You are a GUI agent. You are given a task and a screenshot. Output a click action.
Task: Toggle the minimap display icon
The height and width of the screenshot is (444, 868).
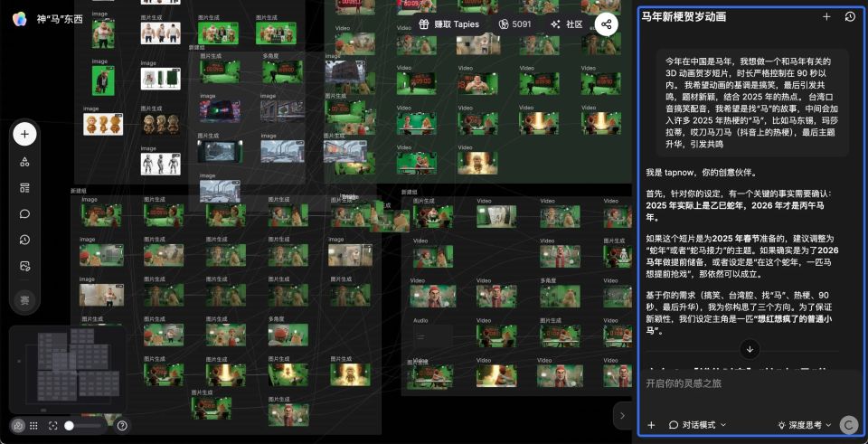[18, 426]
